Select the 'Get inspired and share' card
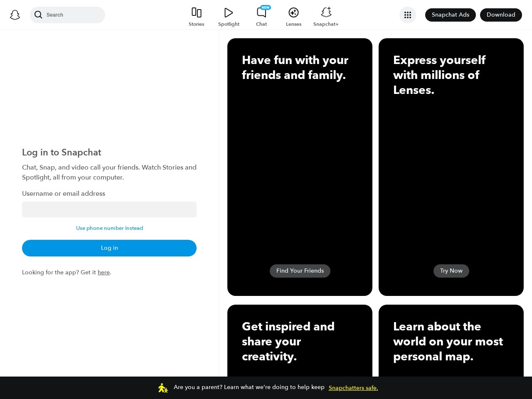Screen dimensions: 532x399 (x=300, y=341)
